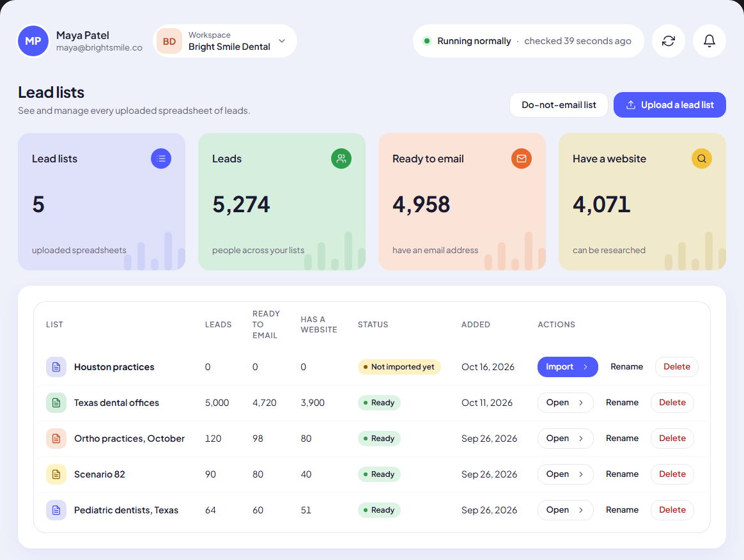744x560 pixels.
Task: Click the Not imported yet status badge
Action: (x=399, y=367)
